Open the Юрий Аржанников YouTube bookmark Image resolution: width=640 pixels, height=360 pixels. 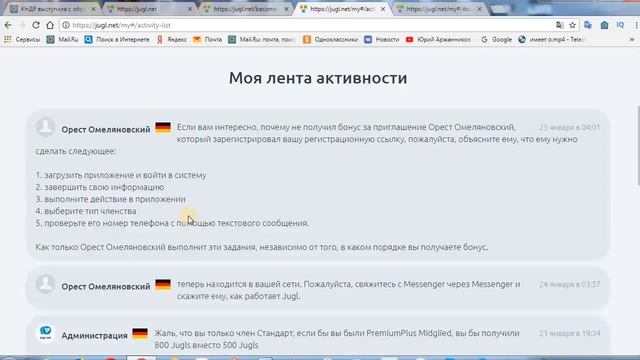438,40
